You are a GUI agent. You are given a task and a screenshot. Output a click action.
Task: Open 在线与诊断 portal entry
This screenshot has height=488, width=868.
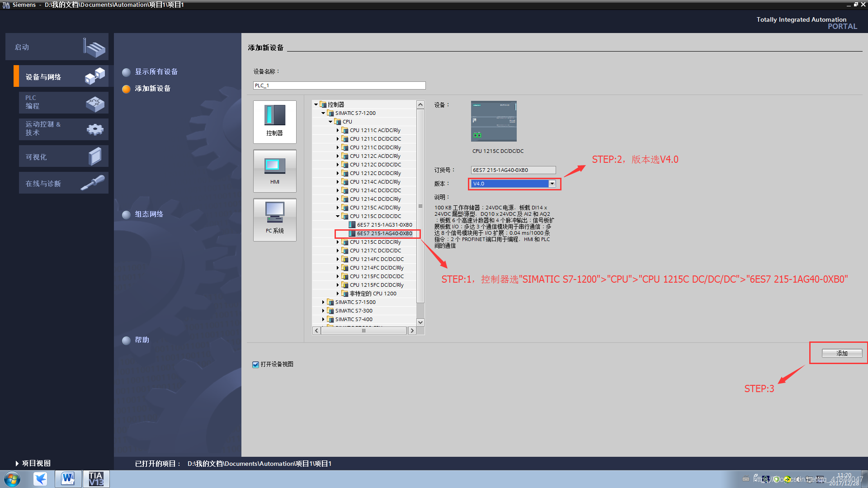click(64, 183)
